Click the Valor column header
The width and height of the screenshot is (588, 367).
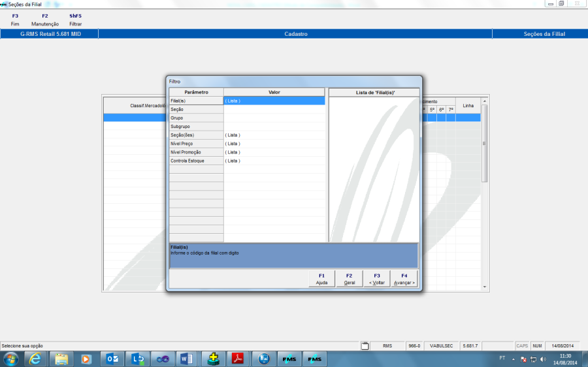pos(274,92)
